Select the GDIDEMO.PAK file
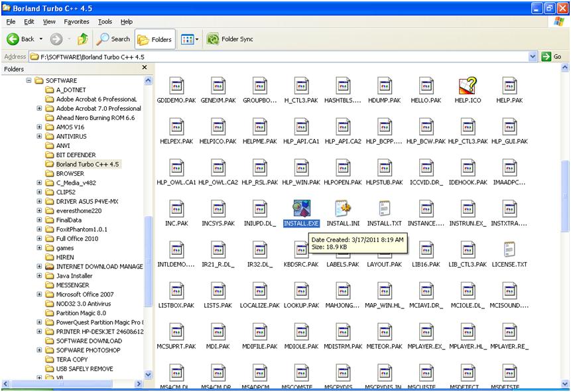 tap(176, 87)
